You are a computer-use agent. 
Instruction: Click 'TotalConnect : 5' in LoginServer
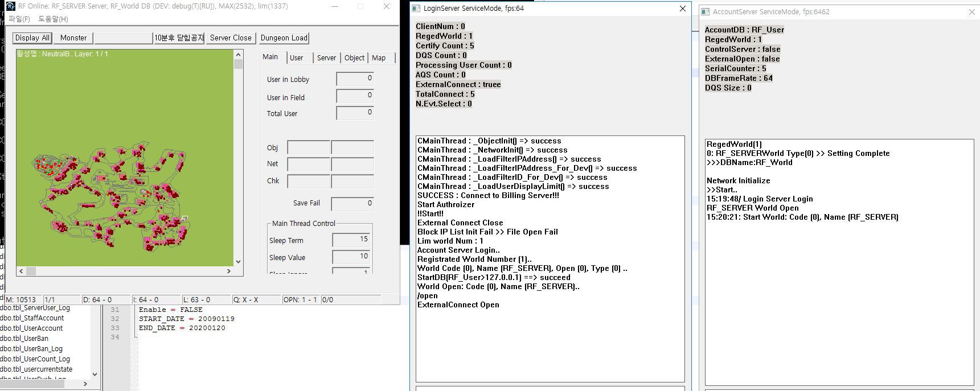[x=445, y=94]
